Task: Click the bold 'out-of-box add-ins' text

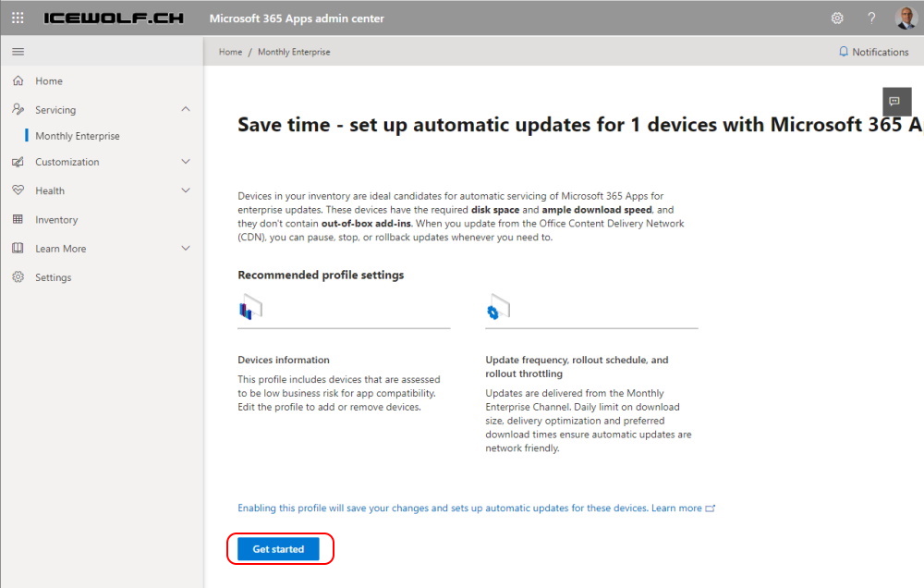Action: pyautogui.click(x=366, y=224)
